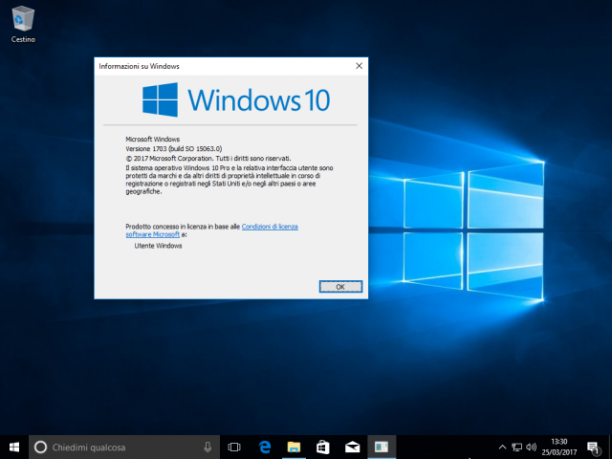612x459 pixels.
Task: Focus the Chiedimi qualcosa search box
Action: coord(124,447)
